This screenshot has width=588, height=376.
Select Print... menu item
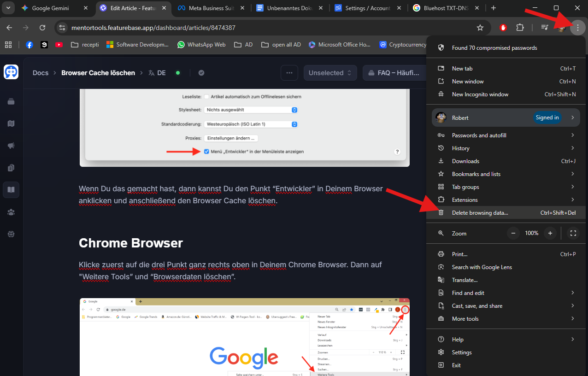pyautogui.click(x=506, y=254)
